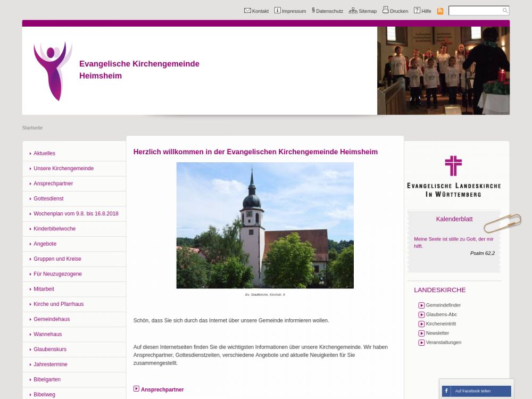Click the Evangelische Landeskirche Württemberg logo
Image resolution: width=532 pixels, height=399 pixels.
[453, 176]
